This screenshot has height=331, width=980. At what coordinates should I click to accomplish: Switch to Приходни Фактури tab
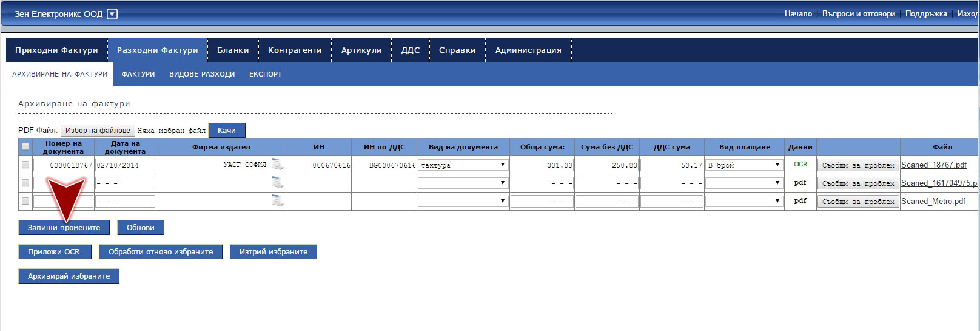[56, 50]
